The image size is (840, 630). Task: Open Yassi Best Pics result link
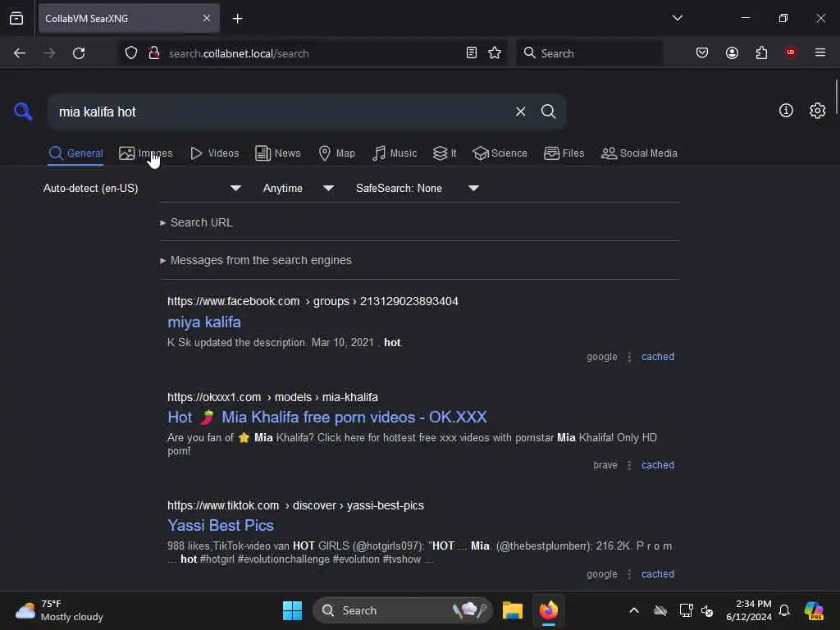220,526
